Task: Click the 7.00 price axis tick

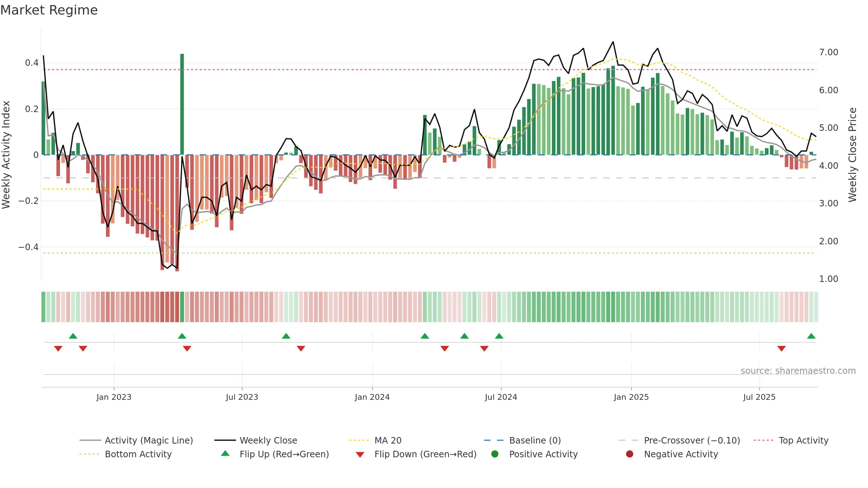Action: [x=829, y=52]
